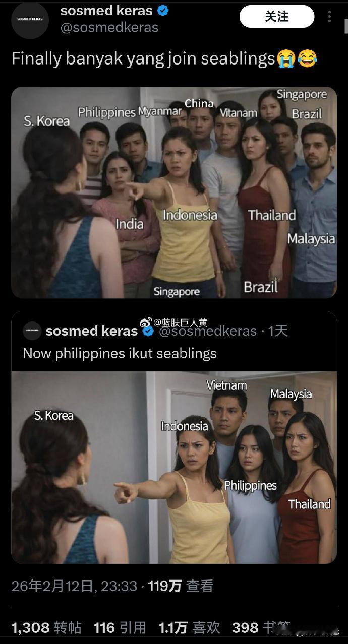Select the sosmed keras display name in header
The width and height of the screenshot is (348, 644).
pos(106,10)
